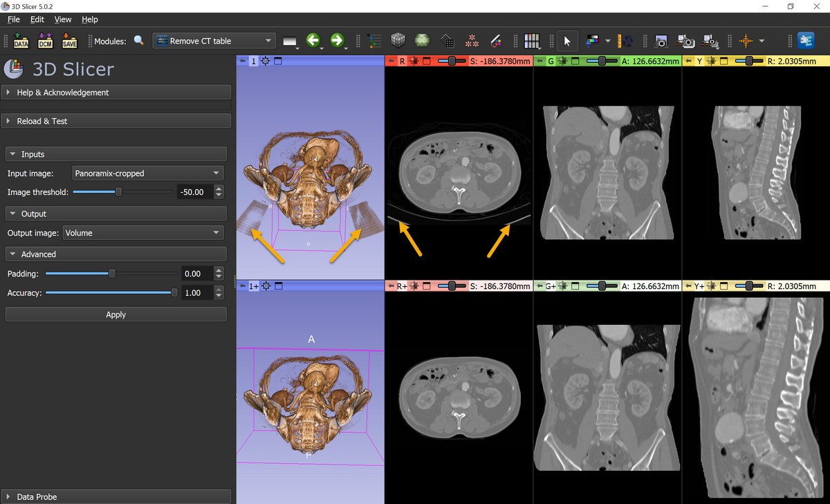830x504 pixels.
Task: Toggle pin on top 3D view
Action: tap(242, 61)
